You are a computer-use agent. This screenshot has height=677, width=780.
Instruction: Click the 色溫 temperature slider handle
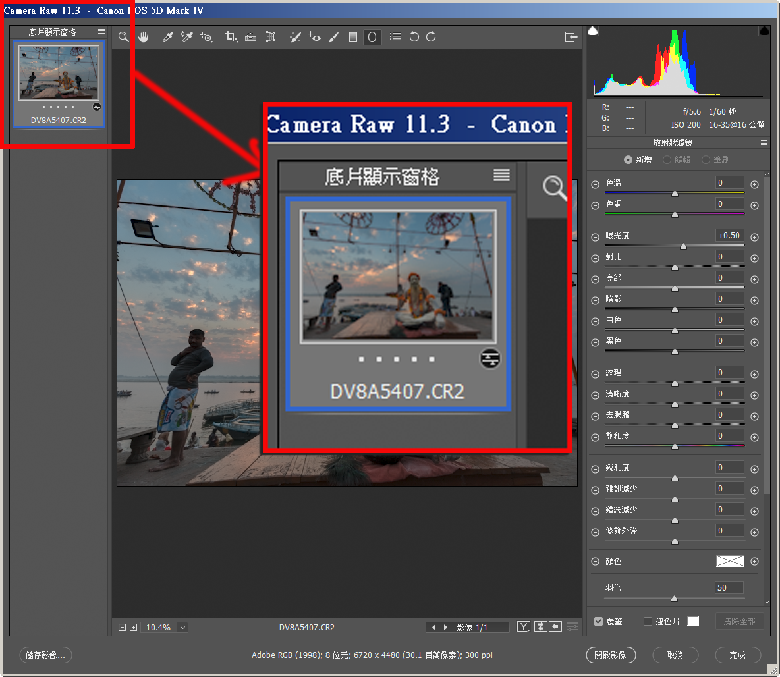point(675,194)
